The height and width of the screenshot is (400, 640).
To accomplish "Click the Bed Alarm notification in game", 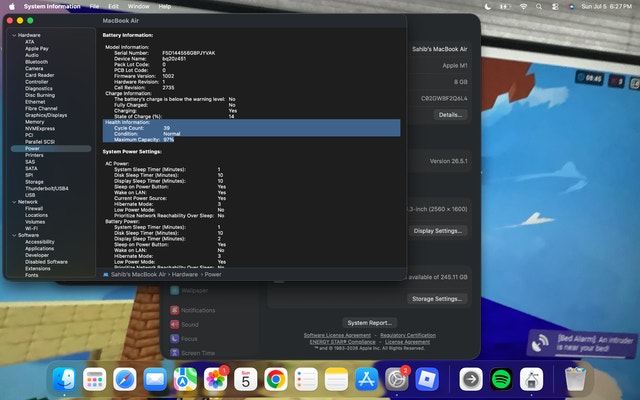I will [x=582, y=343].
